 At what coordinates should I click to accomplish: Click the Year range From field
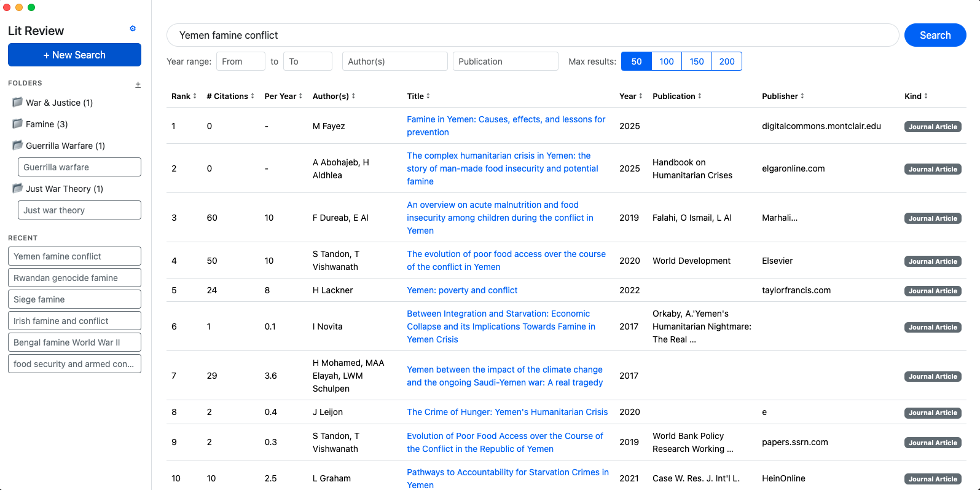click(240, 61)
